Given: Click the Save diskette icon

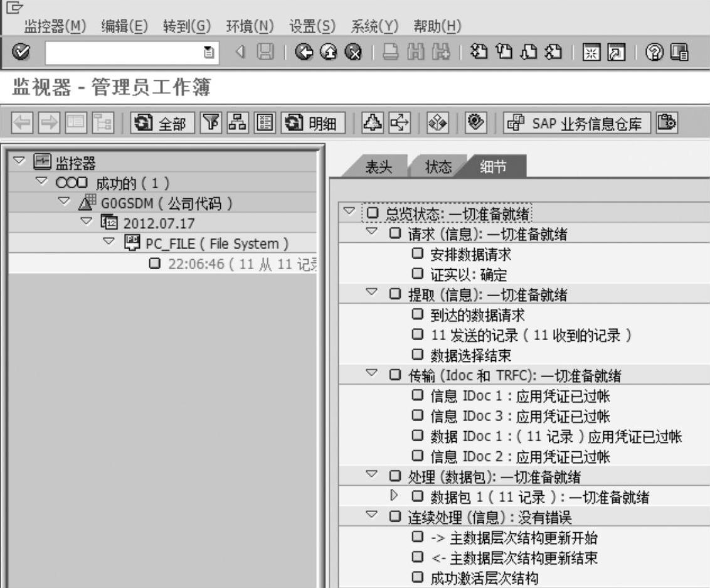Looking at the screenshot, I should (x=265, y=52).
